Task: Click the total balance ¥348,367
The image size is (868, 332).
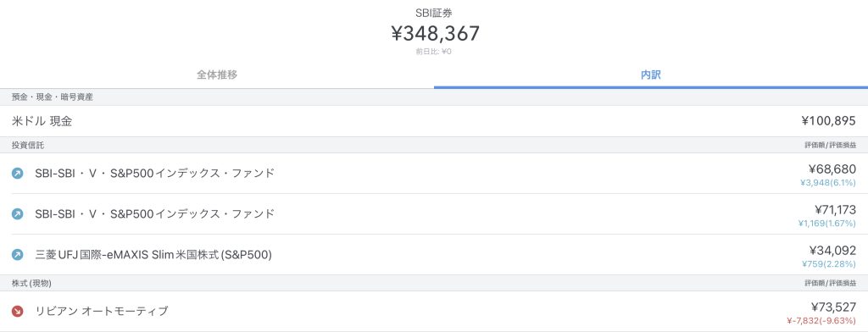Action: [435, 34]
